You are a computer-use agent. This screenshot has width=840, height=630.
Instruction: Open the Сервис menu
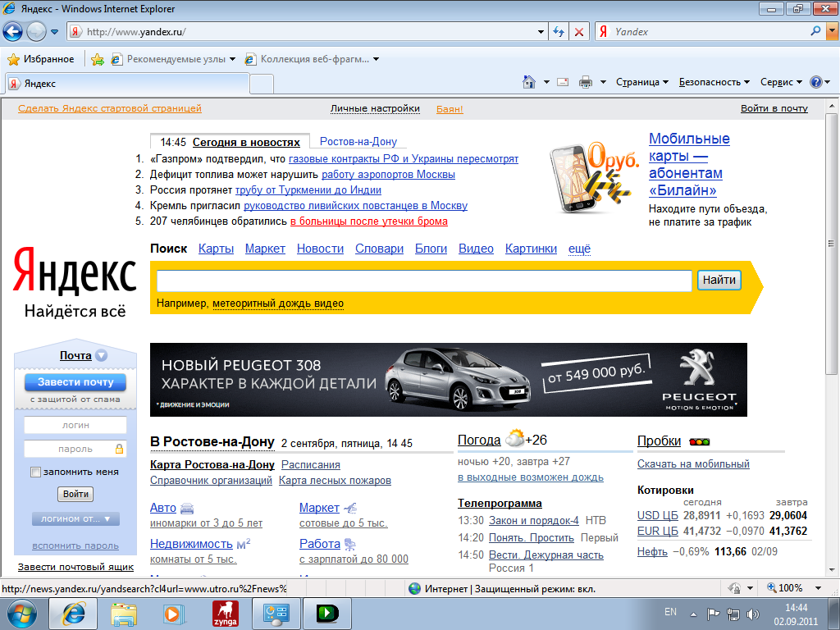coord(781,82)
